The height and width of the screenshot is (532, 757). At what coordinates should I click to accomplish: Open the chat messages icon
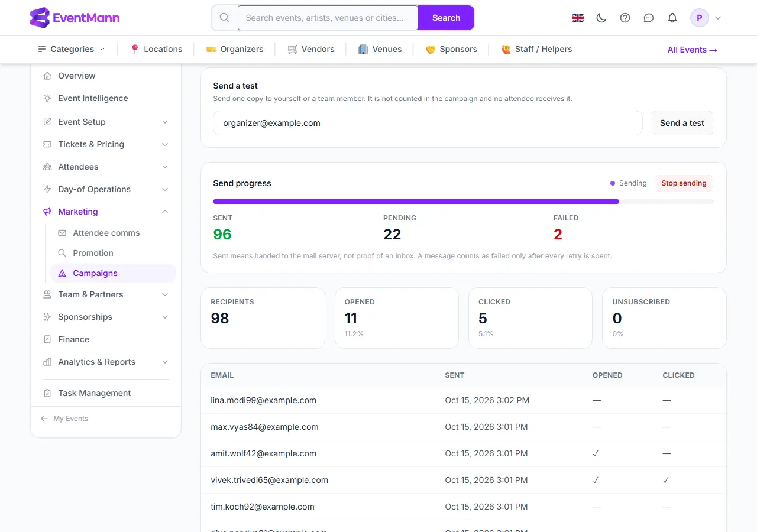coord(649,18)
